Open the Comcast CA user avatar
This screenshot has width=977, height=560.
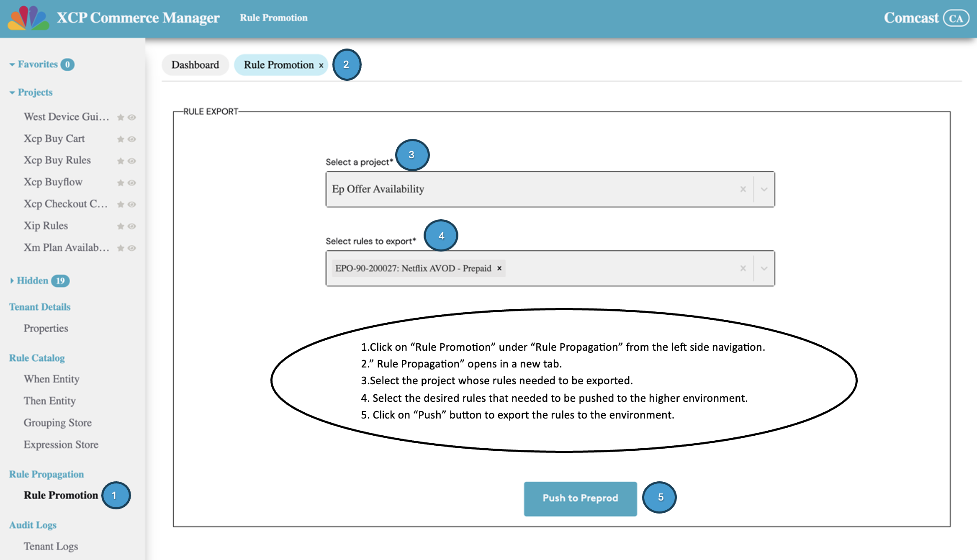956,18
